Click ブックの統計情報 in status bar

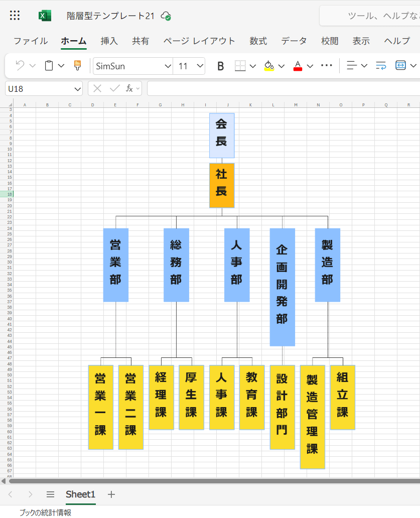(x=45, y=512)
